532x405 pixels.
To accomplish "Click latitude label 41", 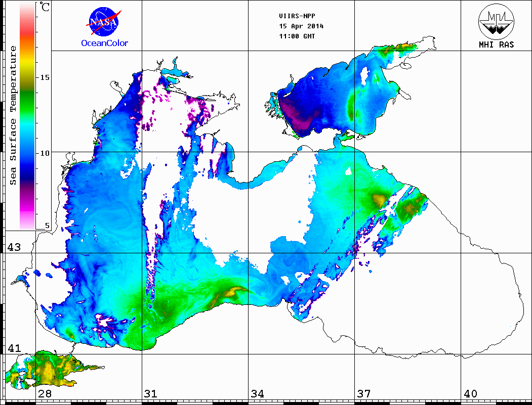I will [x=14, y=348].
